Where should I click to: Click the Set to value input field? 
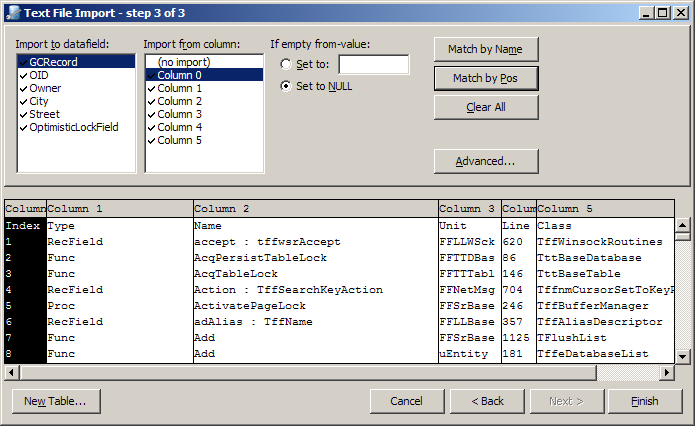[373, 65]
